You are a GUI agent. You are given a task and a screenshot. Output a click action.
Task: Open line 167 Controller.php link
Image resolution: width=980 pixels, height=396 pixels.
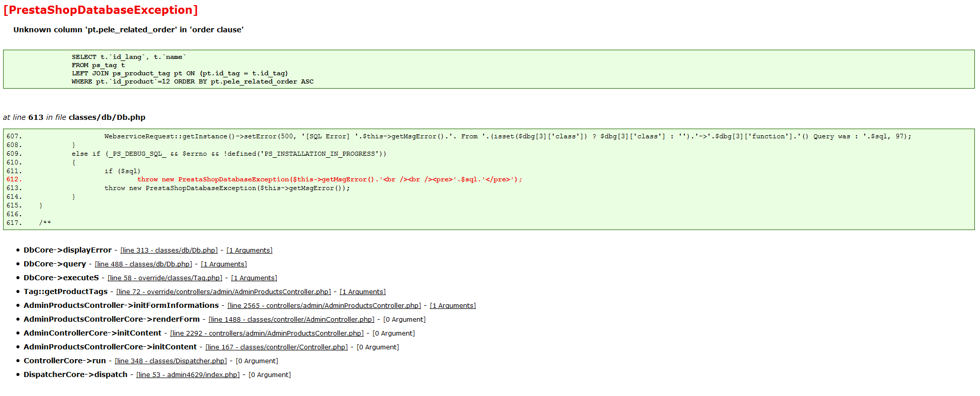(x=277, y=347)
